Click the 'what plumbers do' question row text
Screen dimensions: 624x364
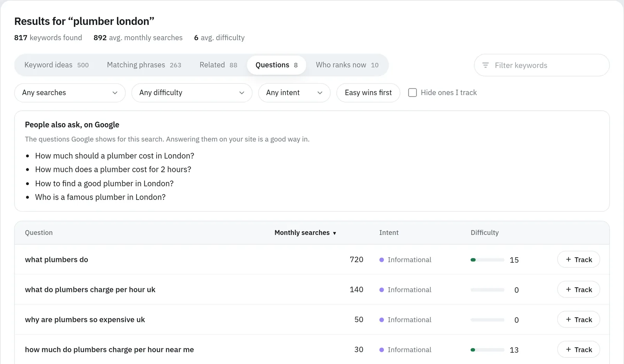(57, 260)
